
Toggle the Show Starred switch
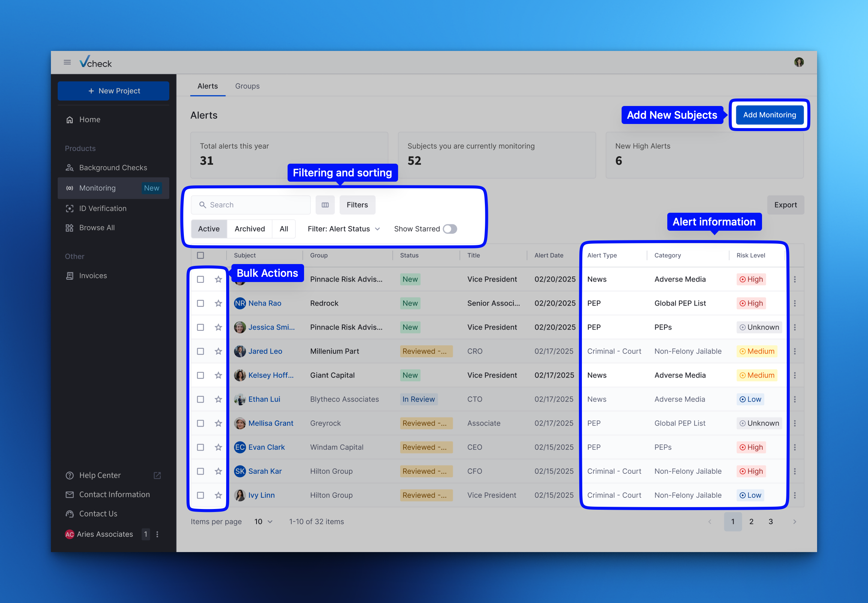point(450,229)
